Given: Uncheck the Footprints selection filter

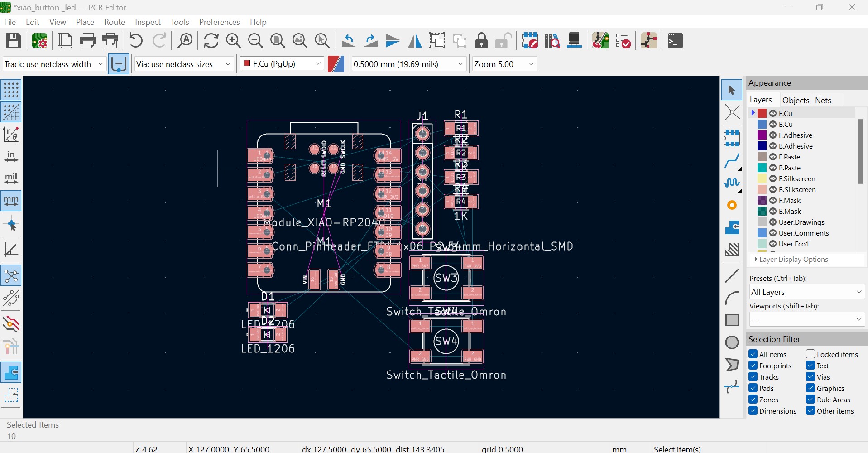Looking at the screenshot, I should pyautogui.click(x=753, y=366).
